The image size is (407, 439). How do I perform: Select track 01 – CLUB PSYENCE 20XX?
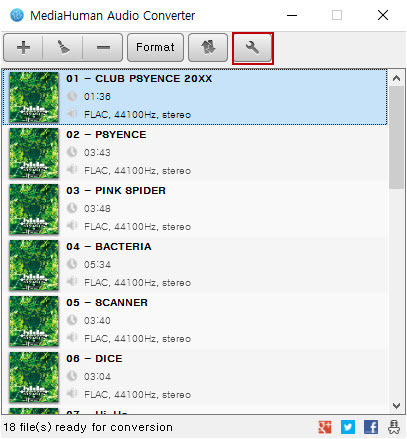pyautogui.click(x=195, y=97)
